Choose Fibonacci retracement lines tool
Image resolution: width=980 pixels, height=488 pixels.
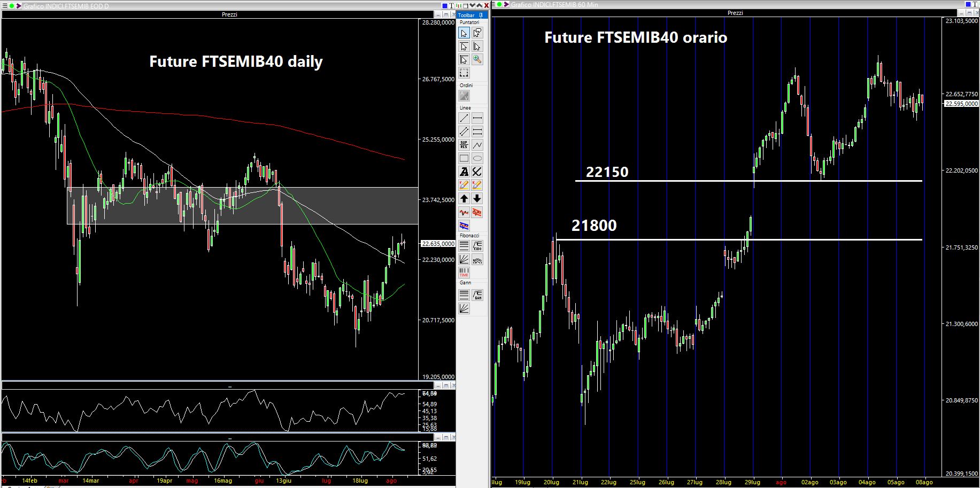464,246
